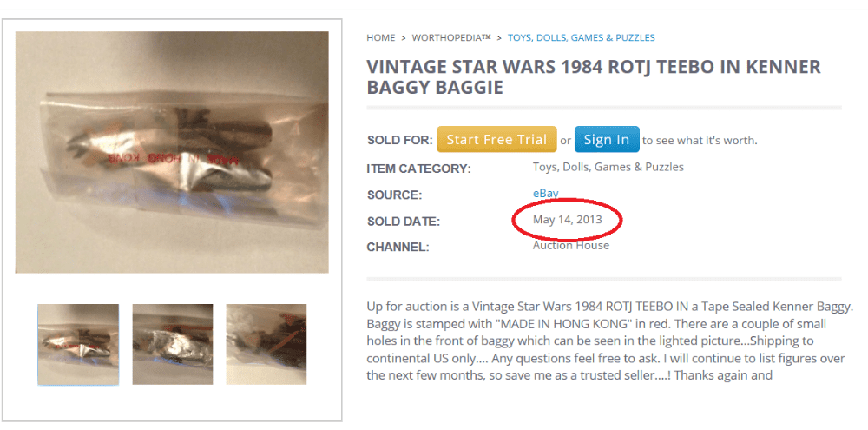868x430 pixels.
Task: Click the circled May 14, 2013 date
Action: click(x=568, y=220)
